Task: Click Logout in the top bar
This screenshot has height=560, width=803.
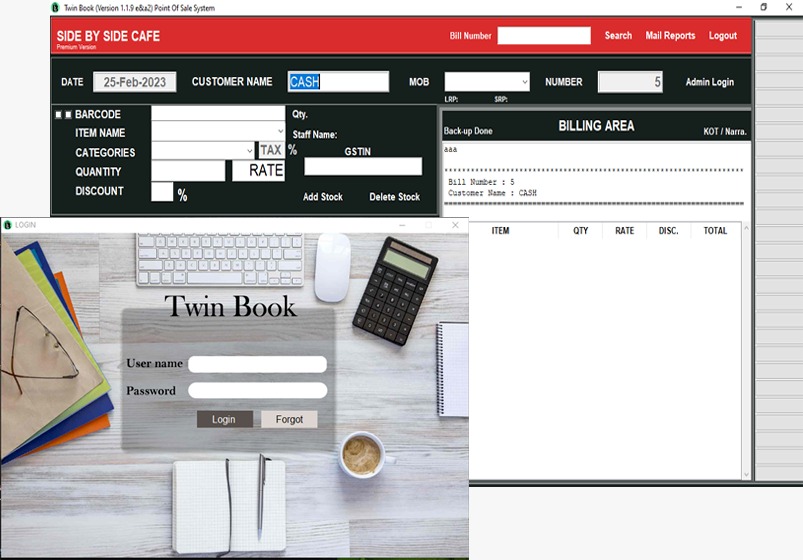Action: pyautogui.click(x=722, y=36)
